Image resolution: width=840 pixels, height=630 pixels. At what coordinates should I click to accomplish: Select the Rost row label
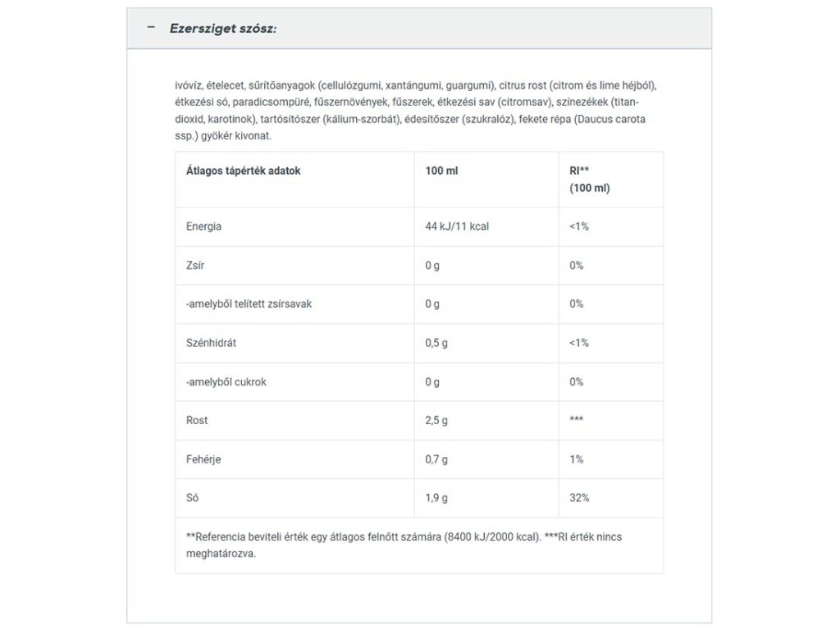click(197, 420)
